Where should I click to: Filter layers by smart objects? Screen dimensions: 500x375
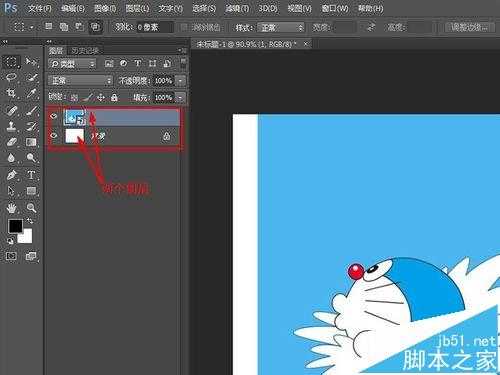pos(167,63)
